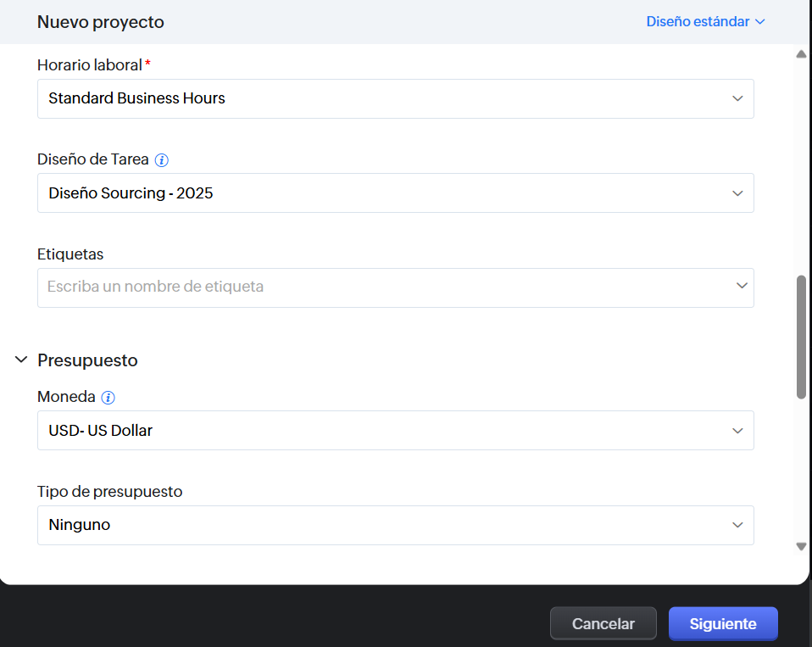
Task: Click chevron arrow in USD- US Dollar field
Action: [737, 431]
